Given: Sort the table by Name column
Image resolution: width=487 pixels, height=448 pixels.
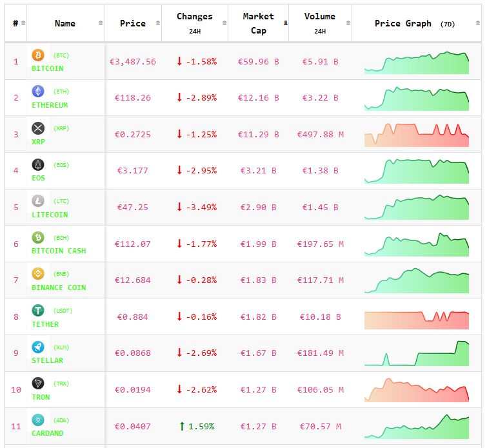Looking at the screenshot, I should pyautogui.click(x=65, y=23).
